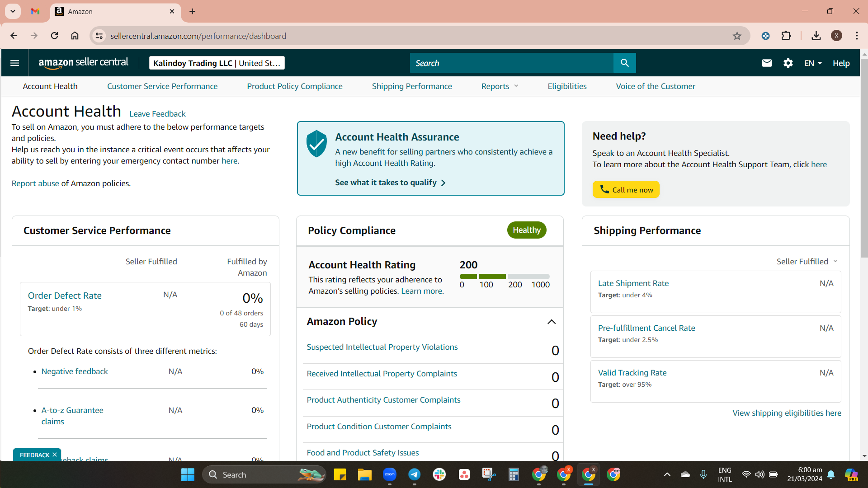Open Product Condition Customer Complaints
This screenshot has height=488, width=868.
pyautogui.click(x=379, y=427)
